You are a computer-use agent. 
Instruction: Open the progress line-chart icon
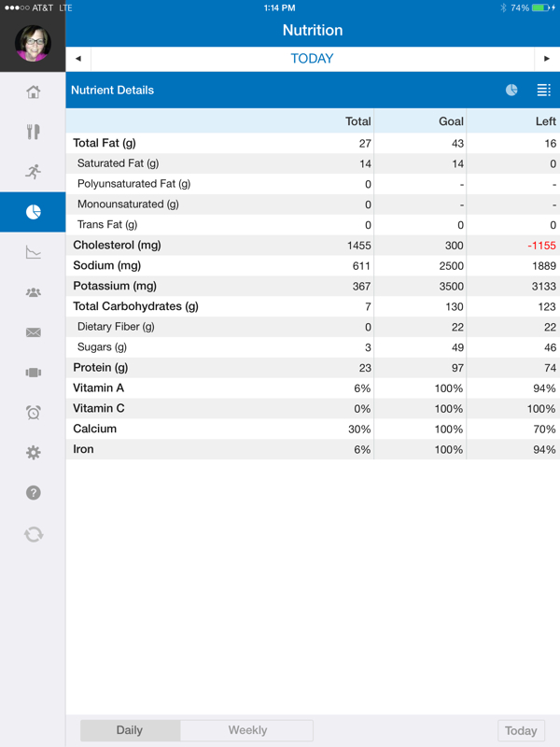coord(33,252)
